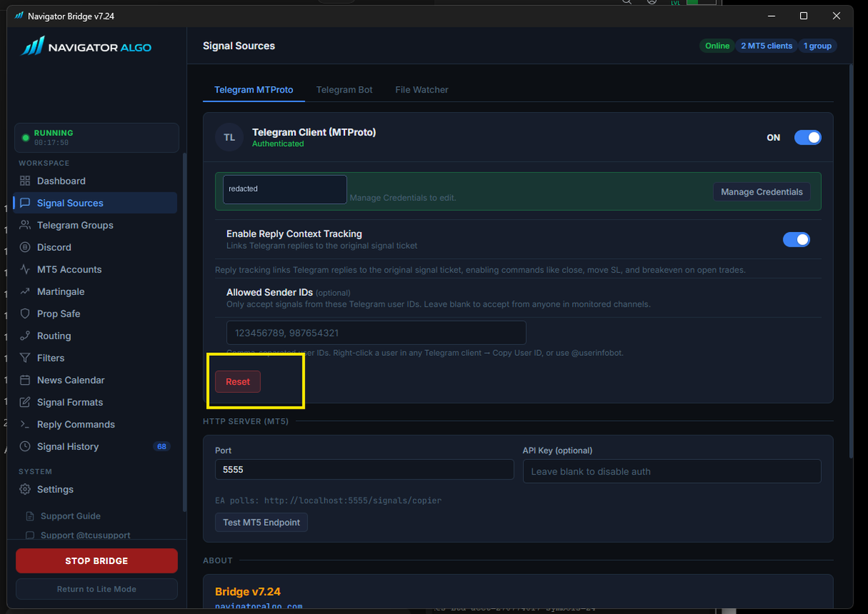Click the Prop Safe shield icon
The height and width of the screenshot is (614, 868).
(x=25, y=314)
